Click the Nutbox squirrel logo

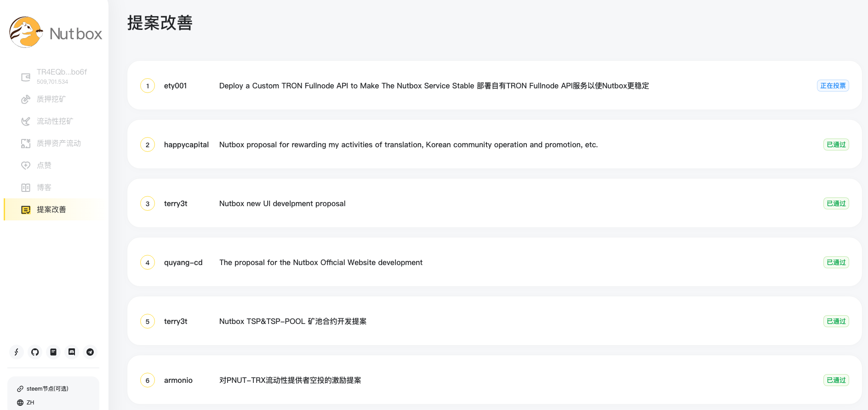click(x=26, y=32)
